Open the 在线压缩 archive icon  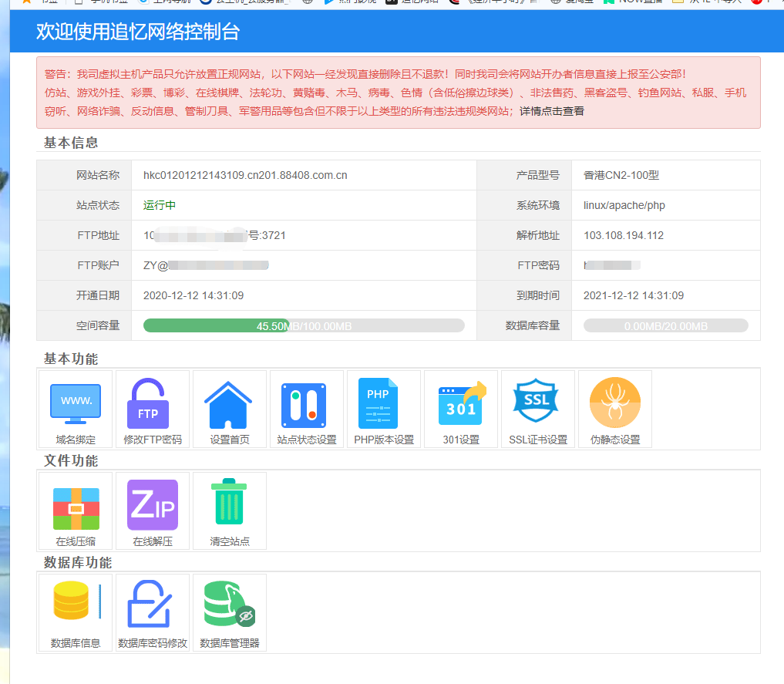[x=76, y=506]
